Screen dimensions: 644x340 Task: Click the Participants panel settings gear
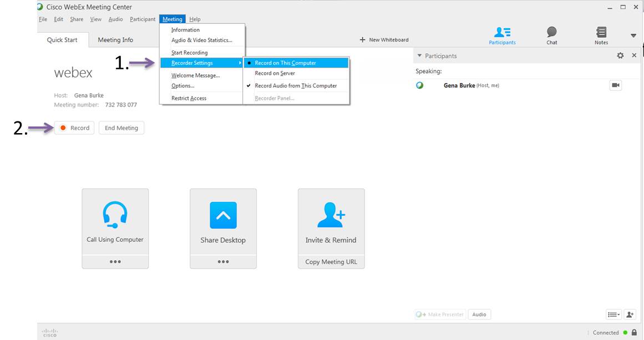[x=620, y=55]
